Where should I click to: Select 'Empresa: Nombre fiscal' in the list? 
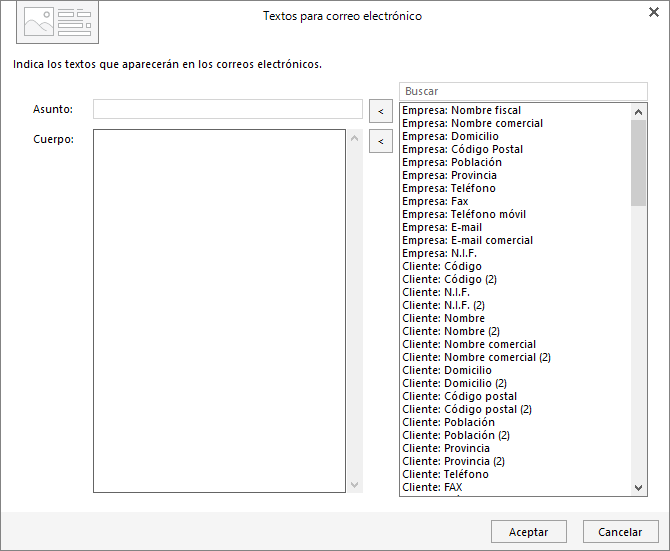pos(516,110)
